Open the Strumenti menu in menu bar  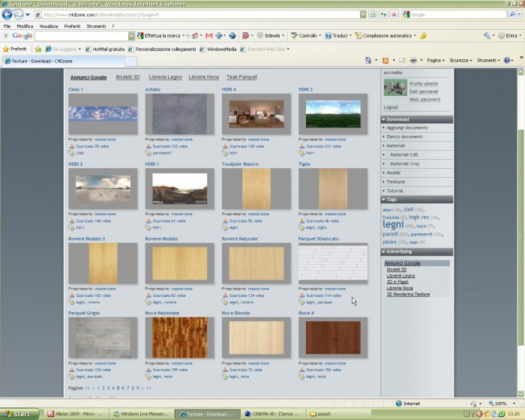point(96,26)
